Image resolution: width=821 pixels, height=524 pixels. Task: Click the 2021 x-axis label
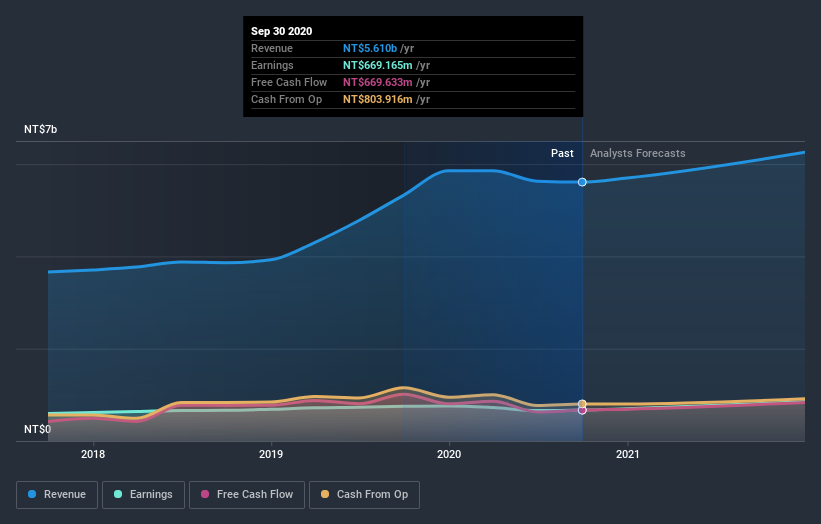pos(628,454)
